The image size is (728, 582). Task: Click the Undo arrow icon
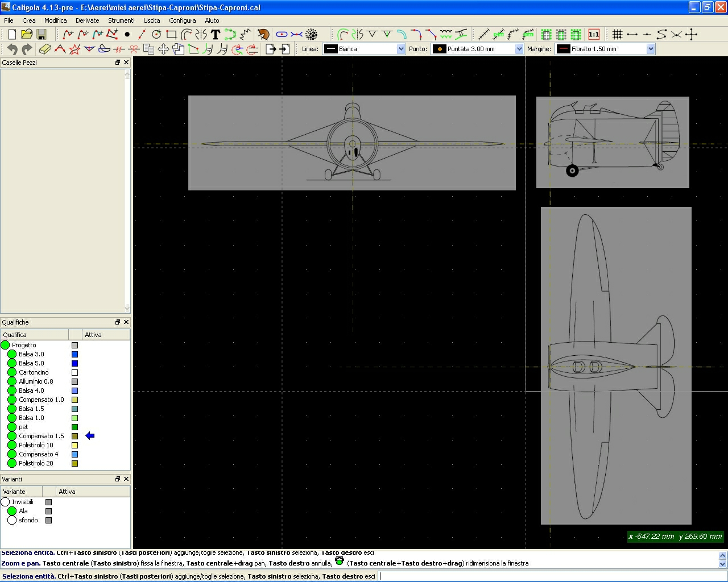click(x=12, y=49)
